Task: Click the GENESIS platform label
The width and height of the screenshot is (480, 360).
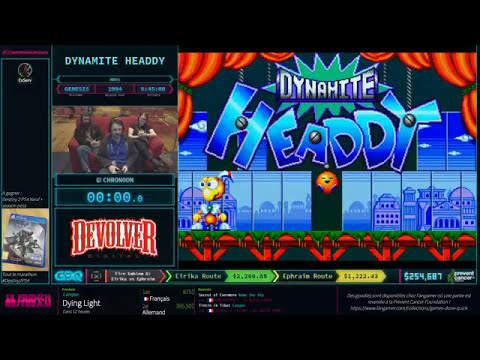Action: [77, 89]
